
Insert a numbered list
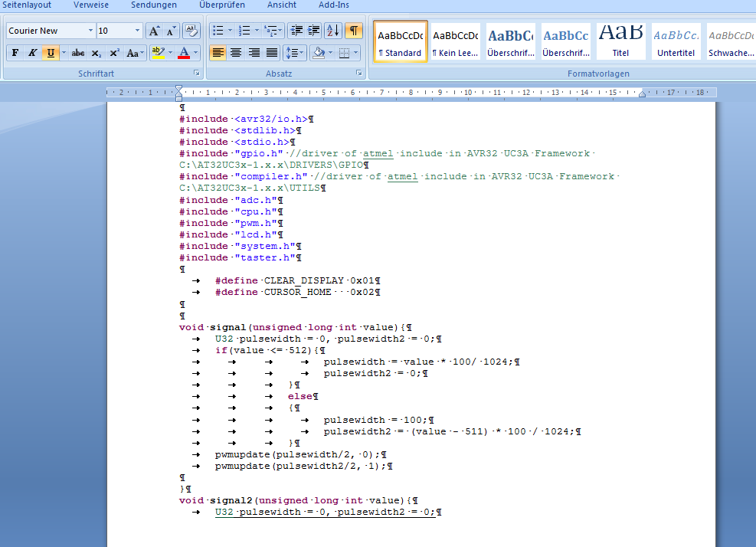pos(245,31)
